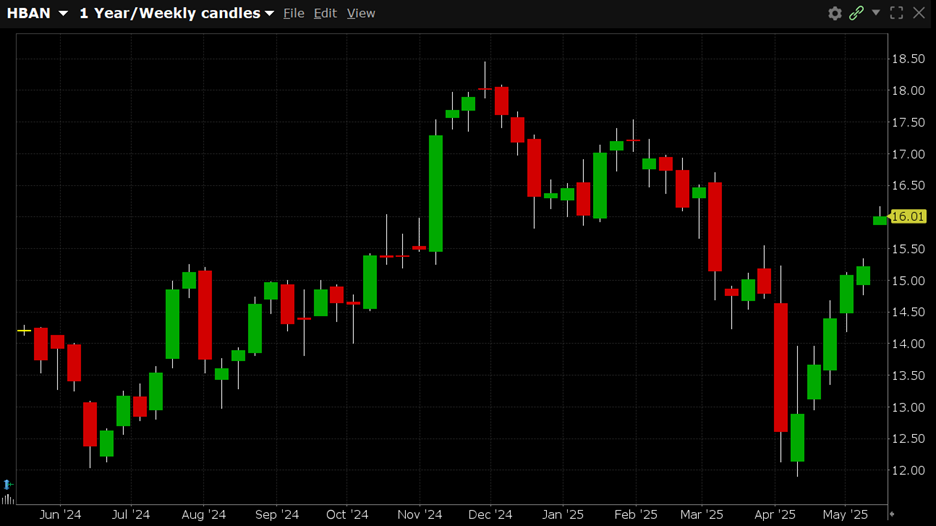The height and width of the screenshot is (526, 936).
Task: Expand the dropdown arrow beside the link icon
Action: point(876,12)
